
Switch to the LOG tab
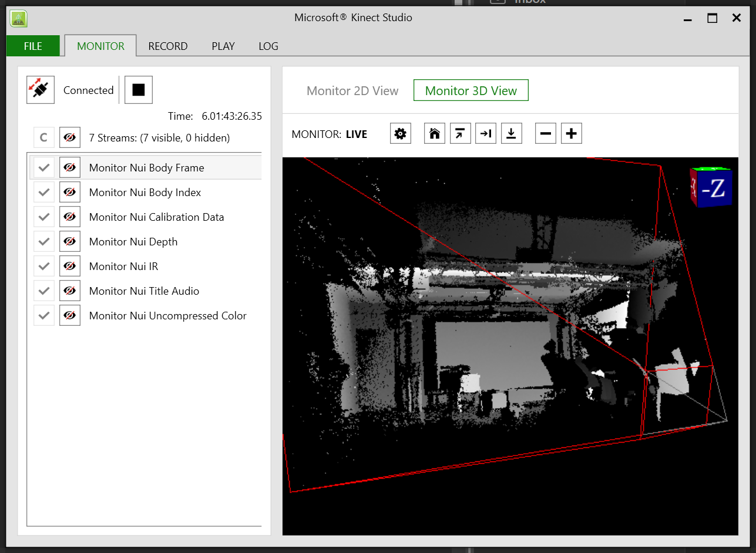coord(268,46)
